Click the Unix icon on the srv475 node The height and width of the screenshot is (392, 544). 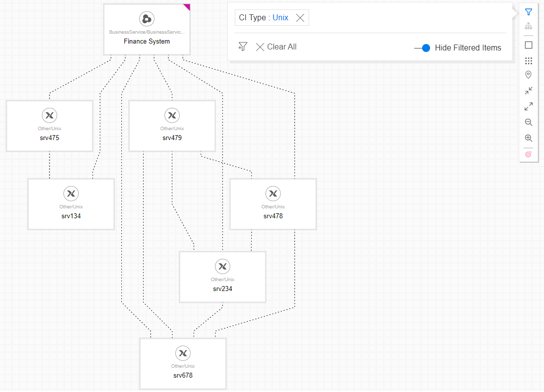(49, 115)
